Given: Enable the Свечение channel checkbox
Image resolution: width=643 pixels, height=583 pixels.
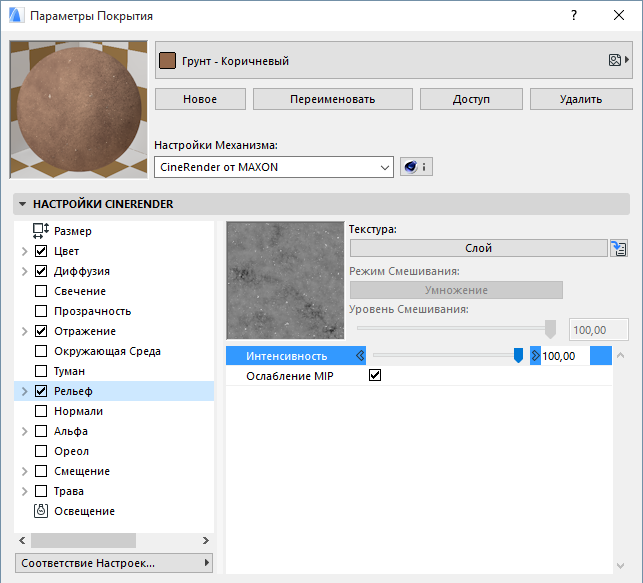Looking at the screenshot, I should click(41, 291).
